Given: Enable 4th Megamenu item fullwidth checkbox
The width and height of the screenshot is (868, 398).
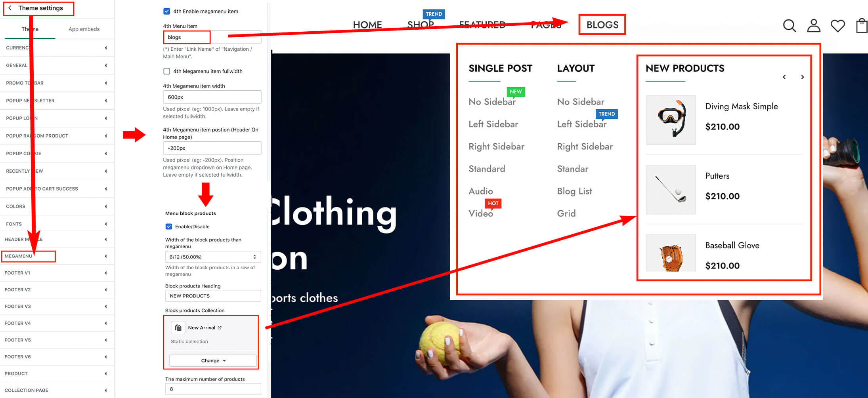Looking at the screenshot, I should tap(167, 71).
